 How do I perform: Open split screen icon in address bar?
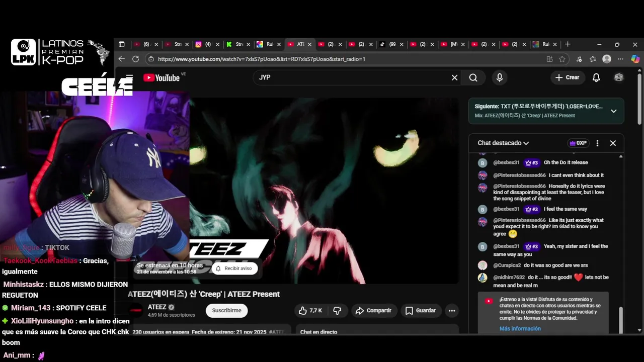(x=549, y=59)
